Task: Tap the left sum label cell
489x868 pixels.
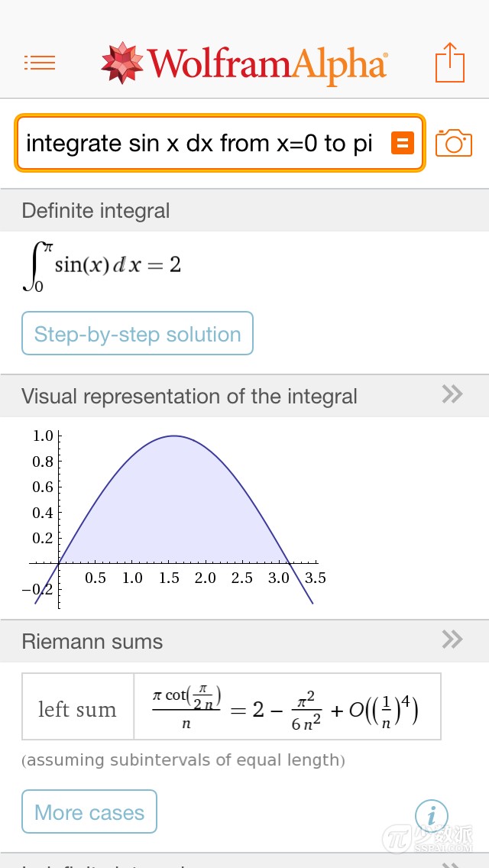Action: click(78, 708)
